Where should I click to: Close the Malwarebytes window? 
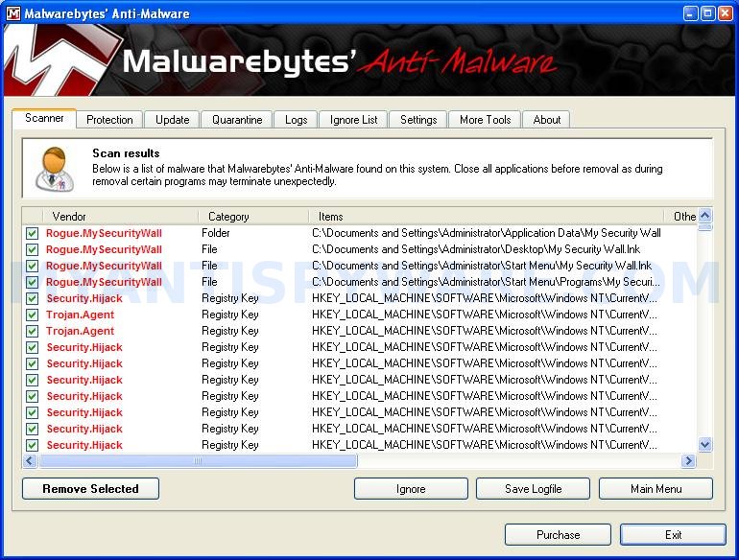[725, 13]
